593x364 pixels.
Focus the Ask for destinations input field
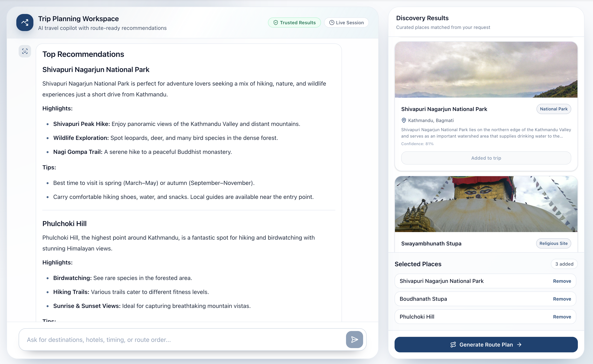[183, 339]
